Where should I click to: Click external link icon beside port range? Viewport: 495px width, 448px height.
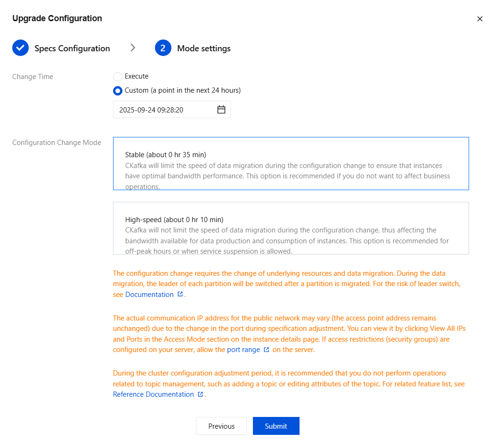tap(267, 350)
